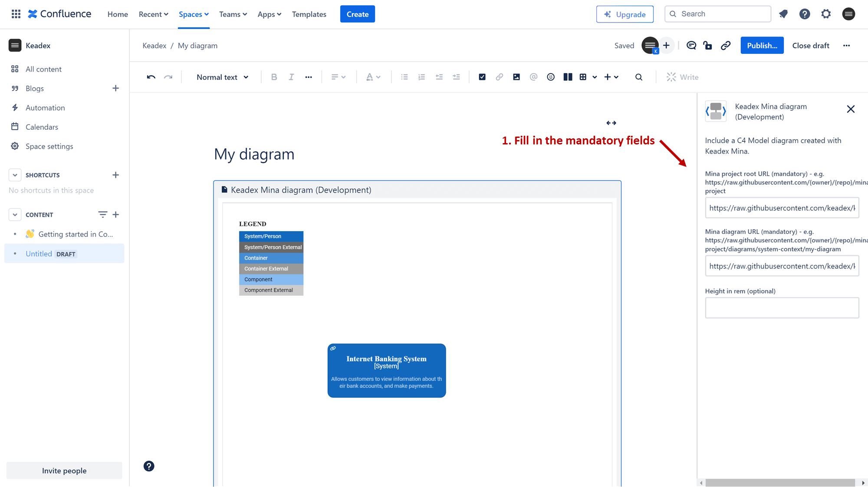Undo the last edit

[151, 77]
